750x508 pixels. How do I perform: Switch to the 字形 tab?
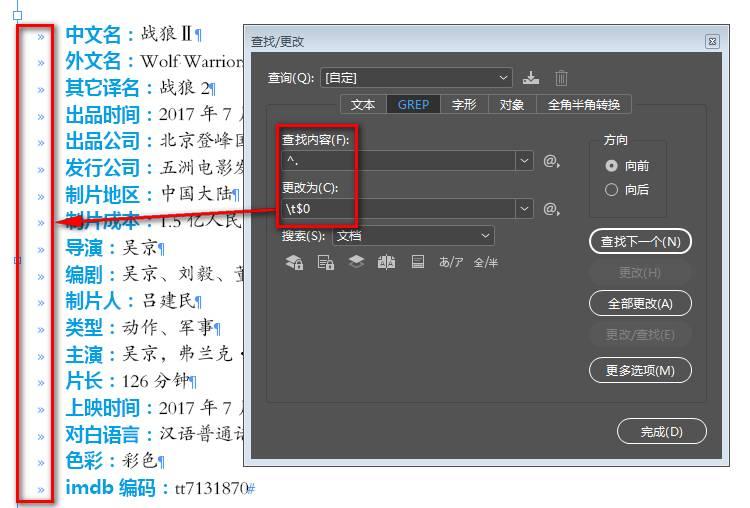(x=464, y=104)
